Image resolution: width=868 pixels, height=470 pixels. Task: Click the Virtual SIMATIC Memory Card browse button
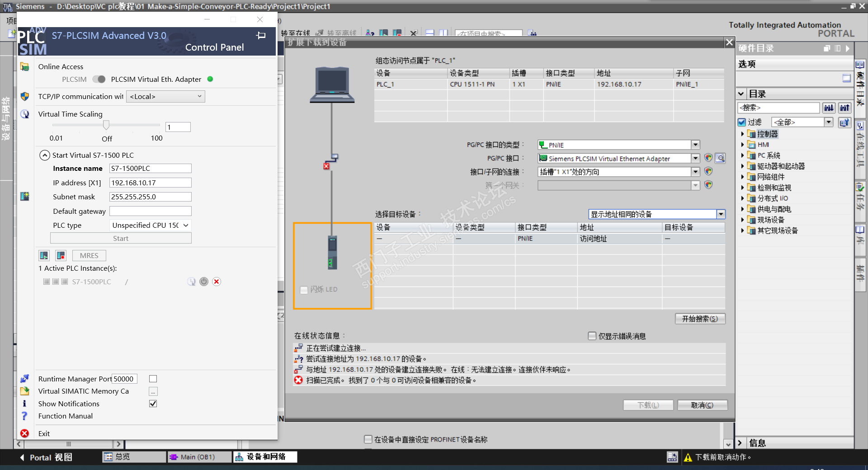click(x=153, y=391)
